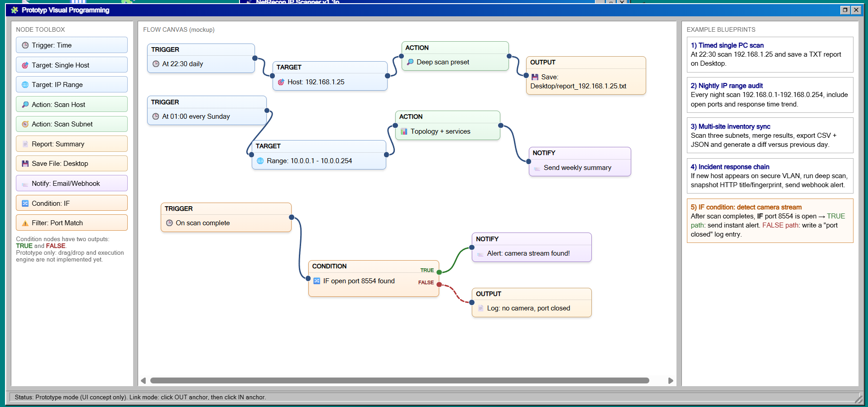
Task: Click magnifier icon beside Deep scan preset
Action: pos(410,62)
